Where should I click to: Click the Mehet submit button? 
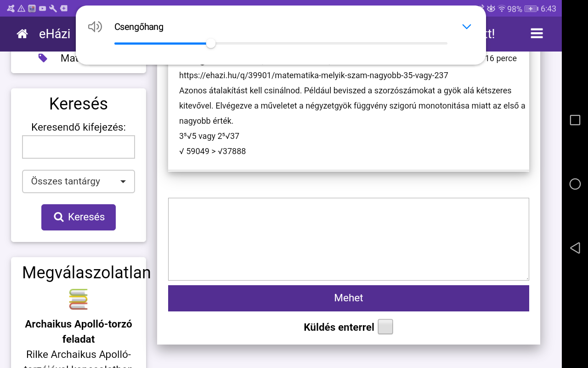click(348, 298)
